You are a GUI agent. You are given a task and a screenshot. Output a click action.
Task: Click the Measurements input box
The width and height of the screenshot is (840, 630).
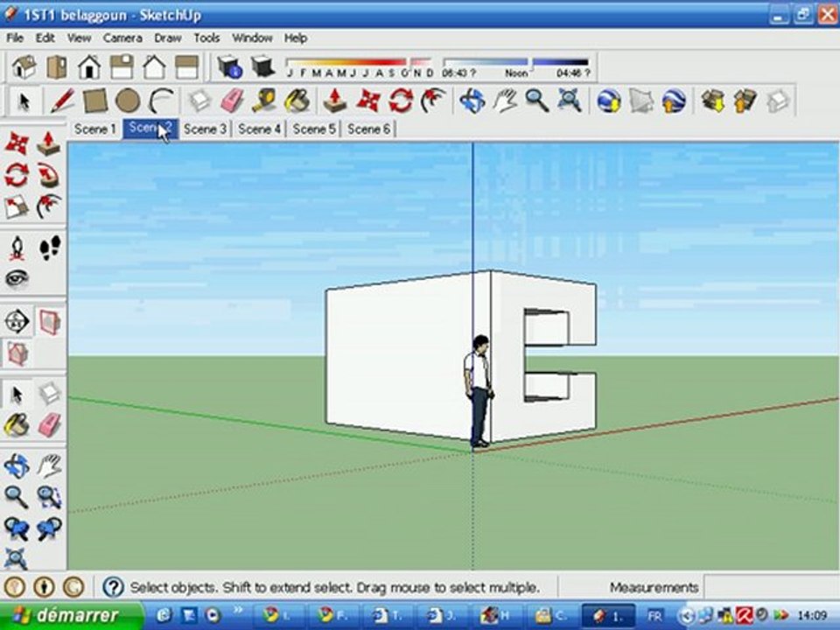pos(770,587)
